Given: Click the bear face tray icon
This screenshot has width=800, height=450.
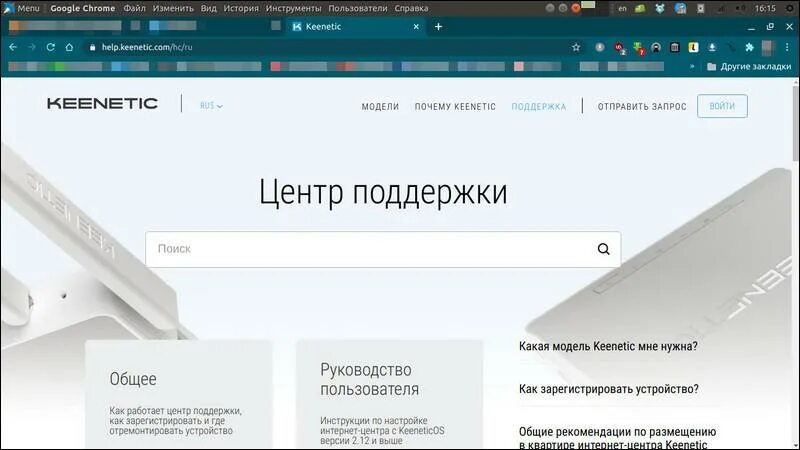Looking at the screenshot, I should [x=660, y=8].
